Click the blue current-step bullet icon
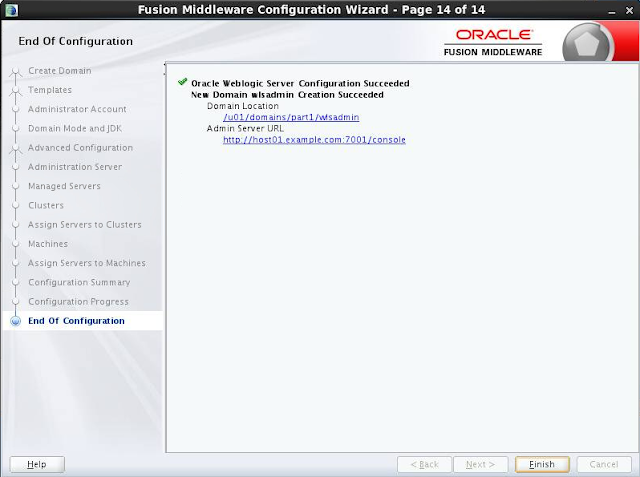 (x=16, y=321)
